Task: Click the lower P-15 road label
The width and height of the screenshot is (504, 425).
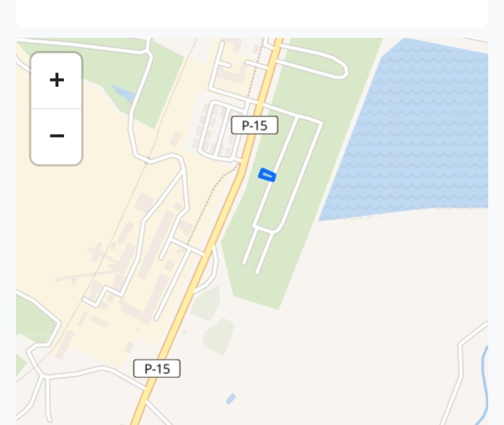Action: click(157, 368)
